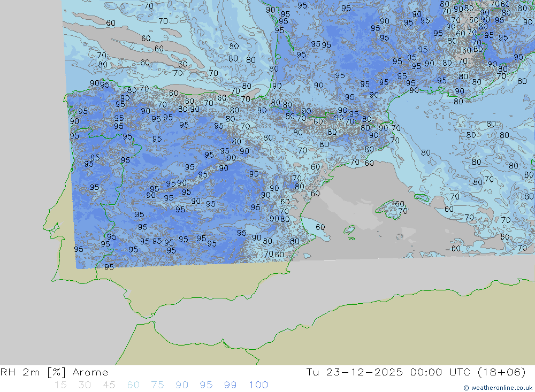This screenshot has width=535, height=392.
Task: Click legend value 95 in the color scale
Action: 206,385
